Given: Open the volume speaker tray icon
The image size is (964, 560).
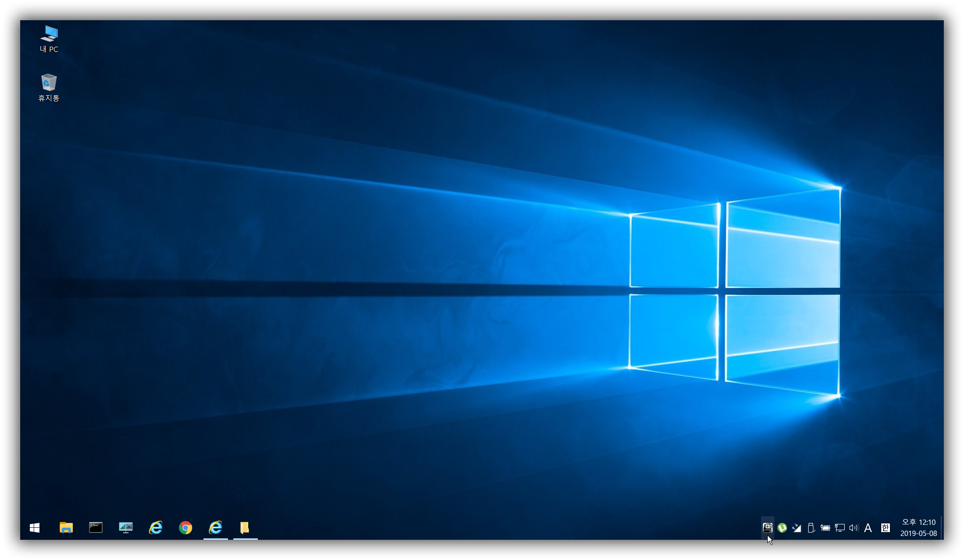Looking at the screenshot, I should click(854, 528).
